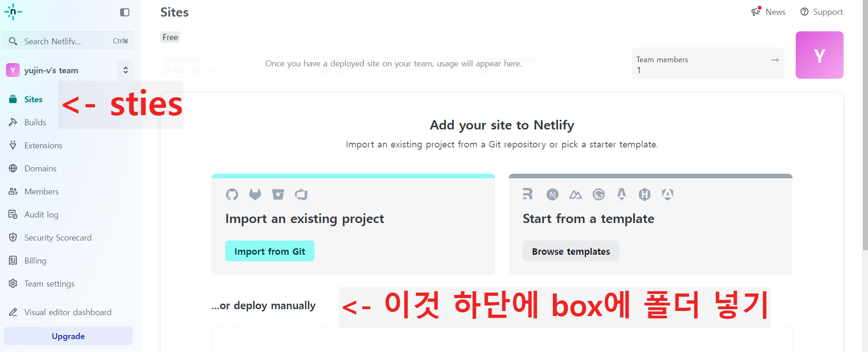Open Team settings in the sidebar
The width and height of the screenshot is (868, 352).
pos(49,283)
